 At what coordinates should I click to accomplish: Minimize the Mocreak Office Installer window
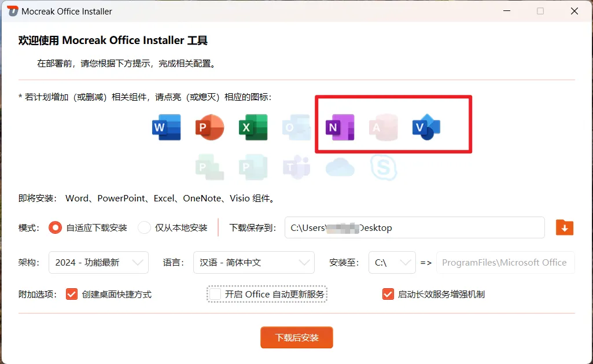click(x=507, y=11)
